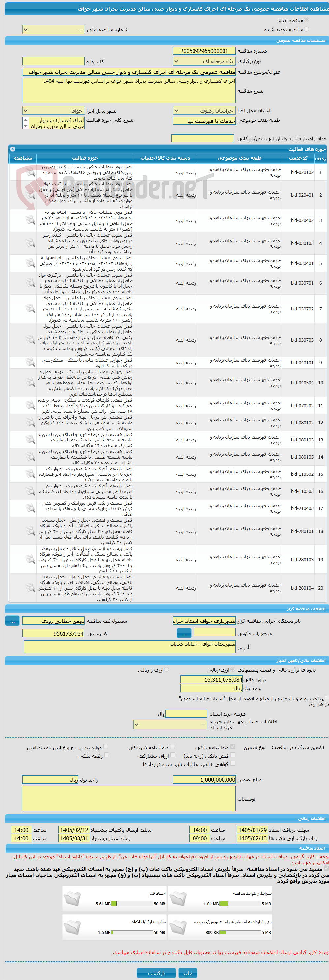
Task: Open view icon for row bld-030701
Action: pos(30,283)
